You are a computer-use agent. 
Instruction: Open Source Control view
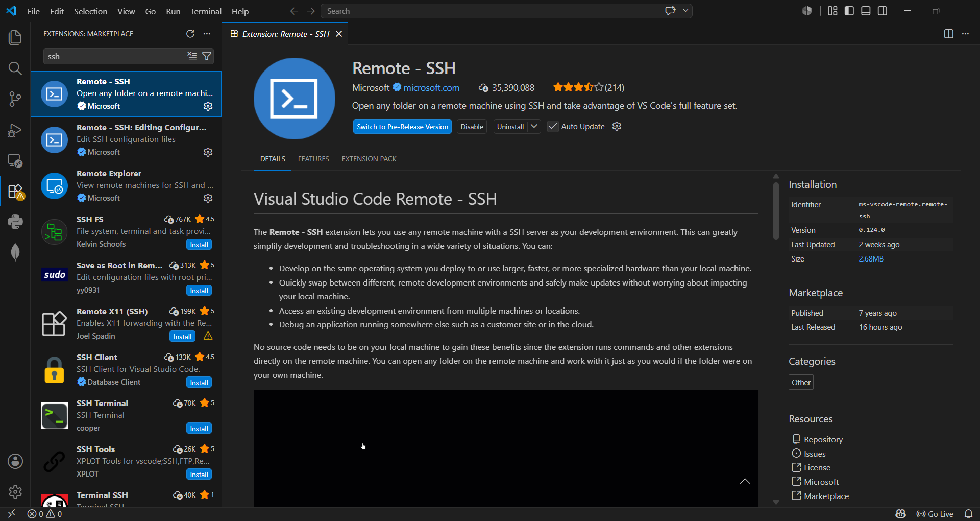point(15,99)
